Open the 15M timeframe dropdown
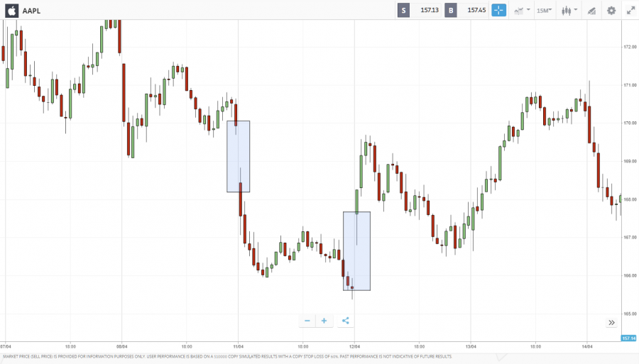This screenshot has width=639, height=364. [x=544, y=11]
